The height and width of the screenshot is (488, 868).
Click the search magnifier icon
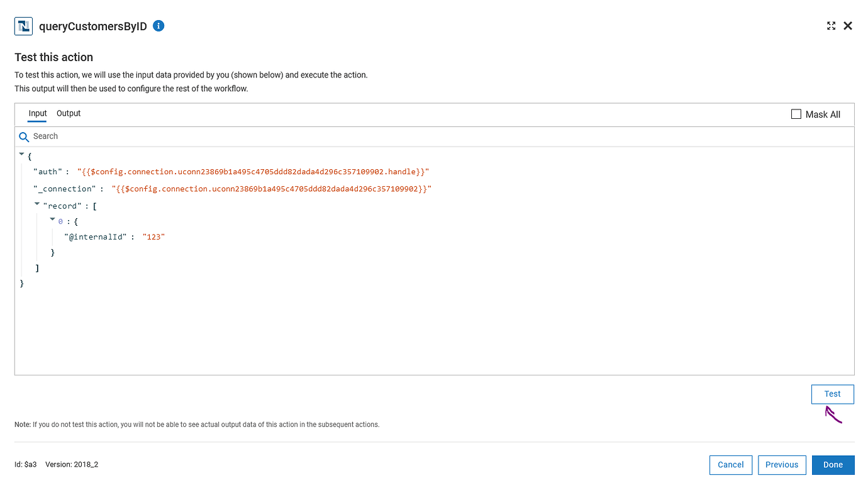tap(24, 136)
